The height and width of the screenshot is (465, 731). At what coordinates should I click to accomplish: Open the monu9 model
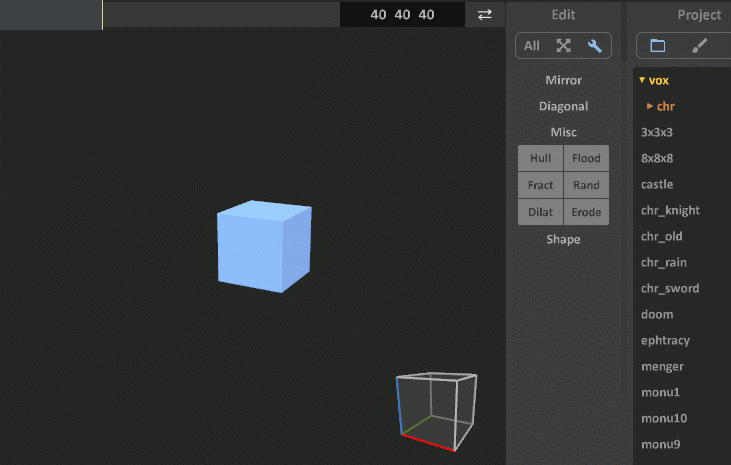pyautogui.click(x=660, y=445)
